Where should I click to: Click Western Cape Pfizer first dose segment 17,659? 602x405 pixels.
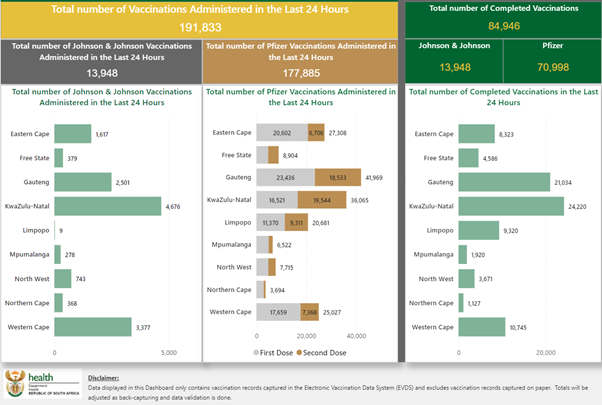coord(277,311)
